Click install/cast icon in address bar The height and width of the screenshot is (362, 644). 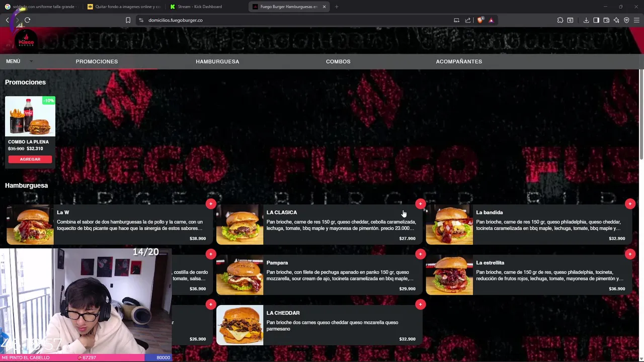[456, 20]
